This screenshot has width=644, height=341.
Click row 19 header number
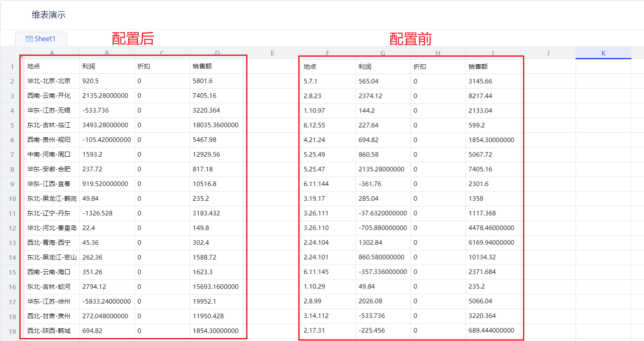(x=12, y=331)
